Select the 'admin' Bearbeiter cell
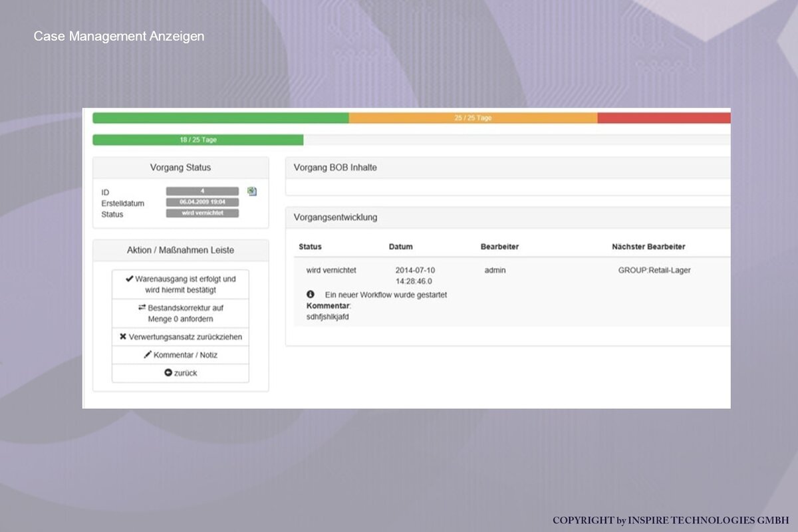 (496, 270)
